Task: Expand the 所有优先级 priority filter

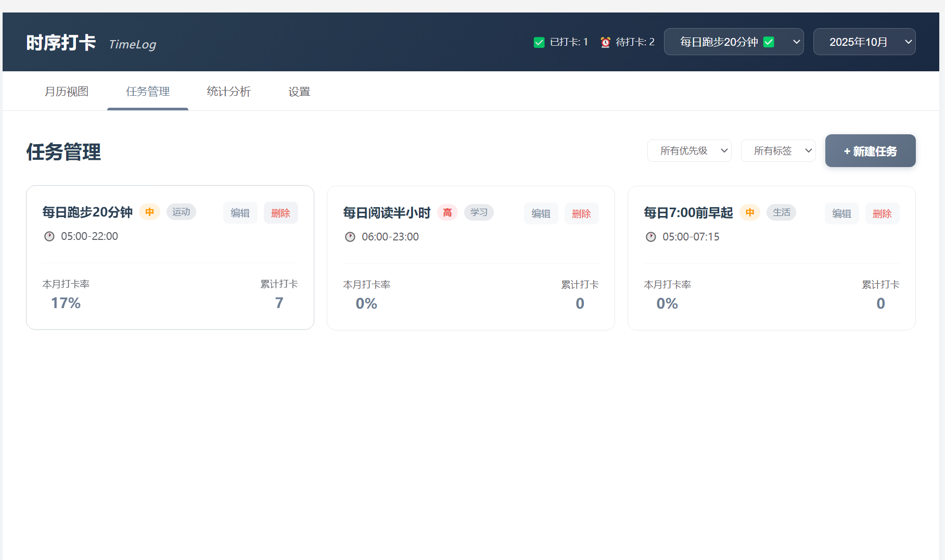Action: point(689,151)
